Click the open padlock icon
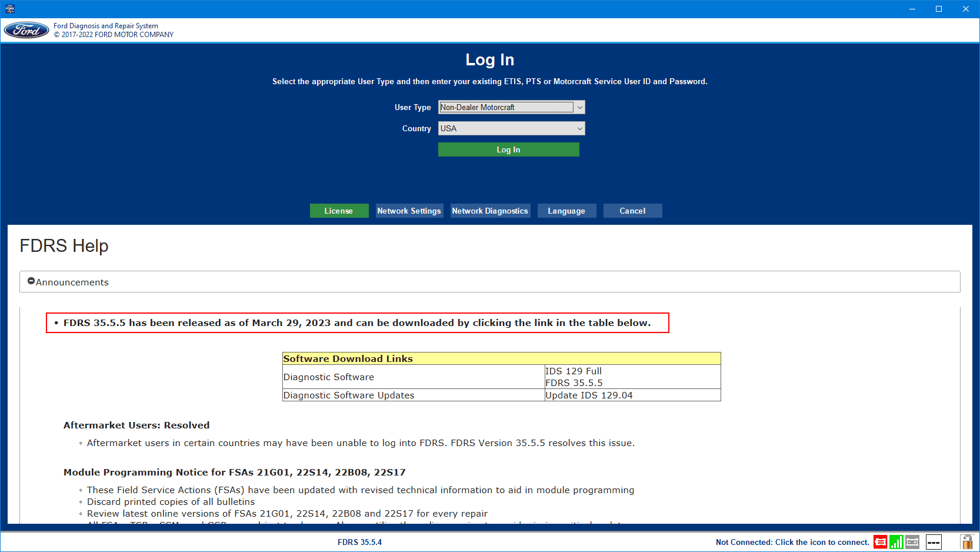The image size is (980, 552). pyautogui.click(x=966, y=542)
